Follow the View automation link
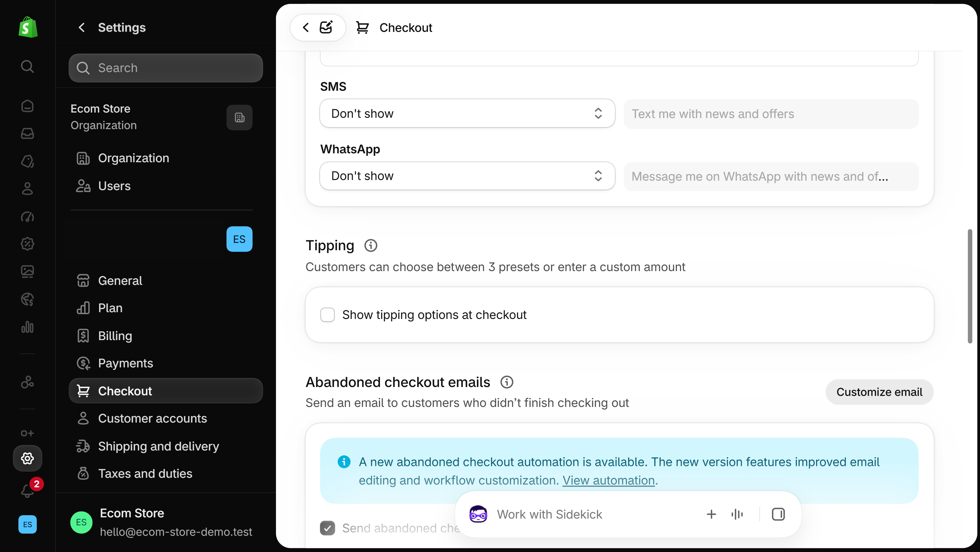Image resolution: width=980 pixels, height=552 pixels. coord(608,480)
